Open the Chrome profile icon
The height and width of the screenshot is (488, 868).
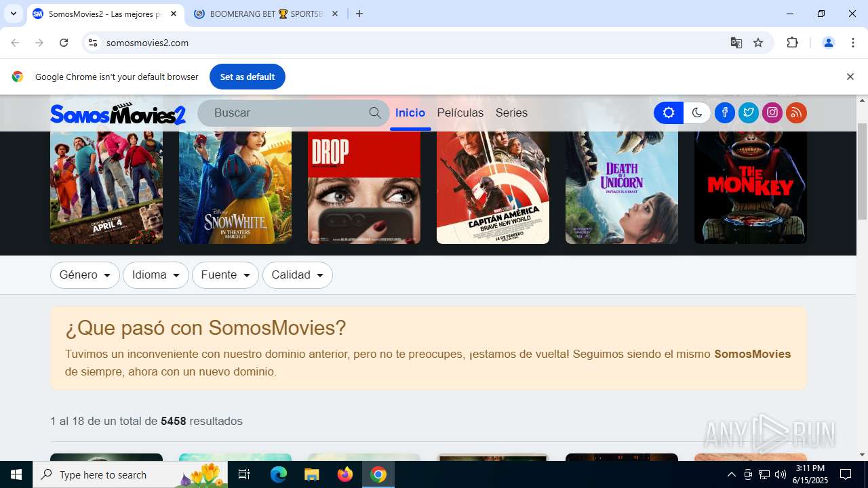pos(828,43)
